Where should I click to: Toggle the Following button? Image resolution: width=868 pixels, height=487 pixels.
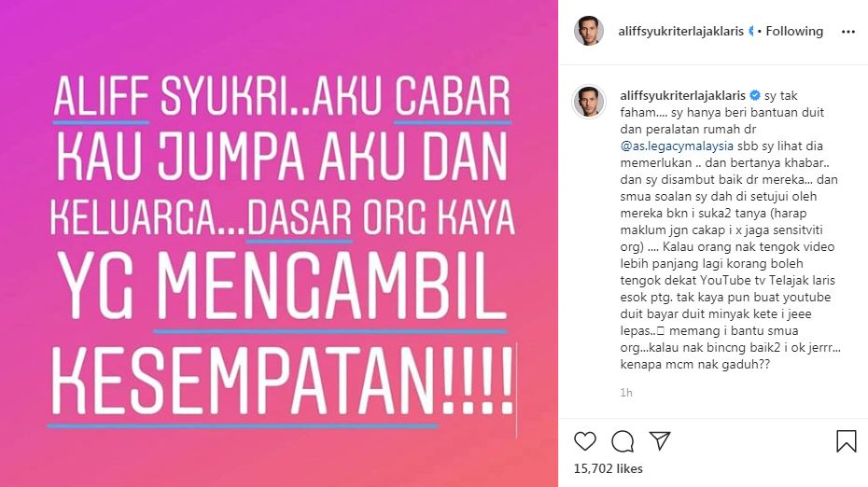pyautogui.click(x=794, y=32)
